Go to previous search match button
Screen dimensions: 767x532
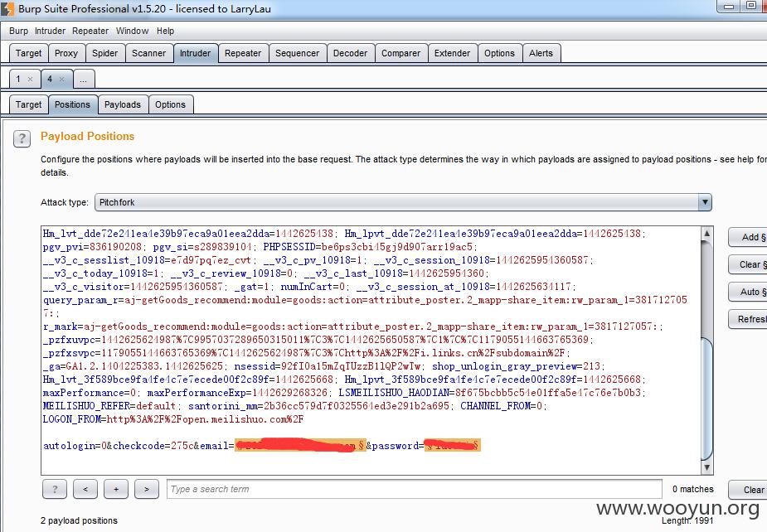[x=85, y=489]
